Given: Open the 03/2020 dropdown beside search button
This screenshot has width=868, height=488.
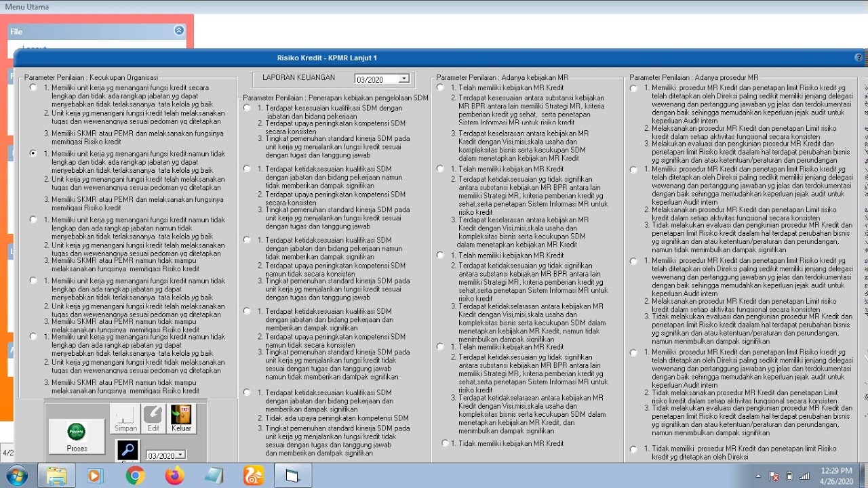Looking at the screenshot, I should tap(180, 455).
